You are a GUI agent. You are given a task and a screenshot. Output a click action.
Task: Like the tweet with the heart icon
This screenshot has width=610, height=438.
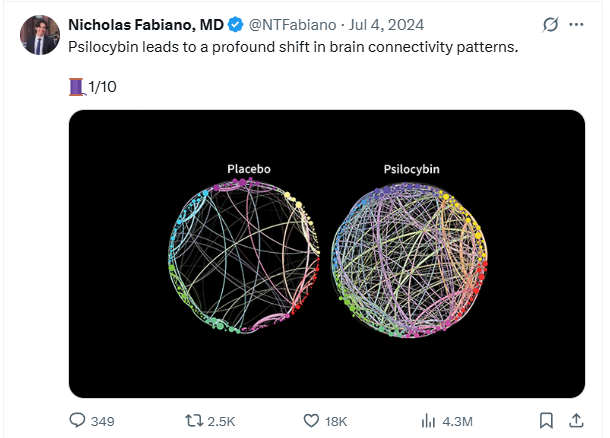[x=311, y=421]
